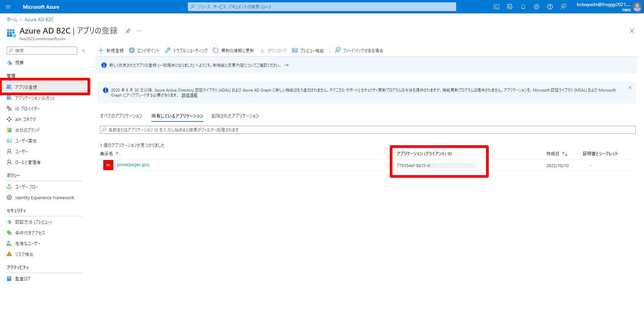Open portal settings gear
The image size is (644, 325).
click(x=537, y=7)
